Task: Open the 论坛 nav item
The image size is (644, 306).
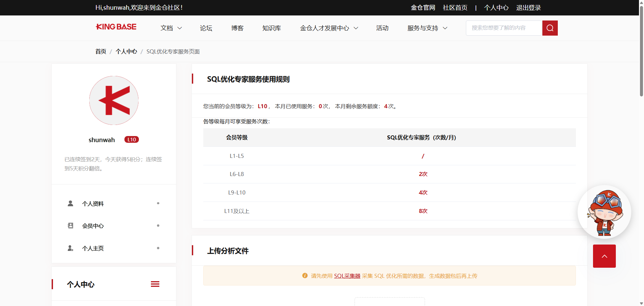Action: (x=206, y=28)
